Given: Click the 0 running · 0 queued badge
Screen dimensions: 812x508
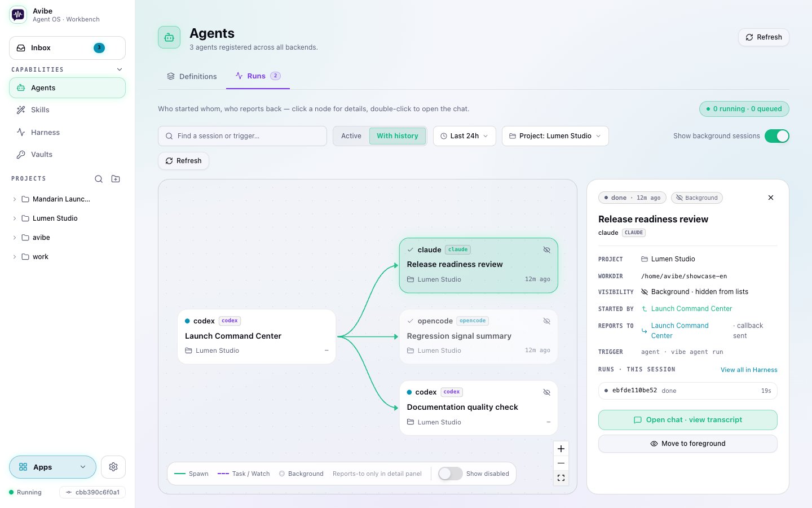Looking at the screenshot, I should coord(744,109).
